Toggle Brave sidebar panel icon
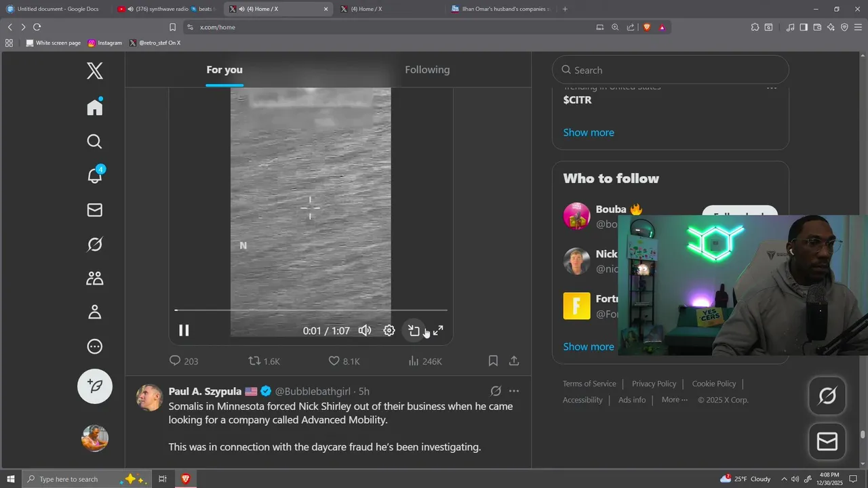Viewport: 868px width, 488px height. click(804, 27)
